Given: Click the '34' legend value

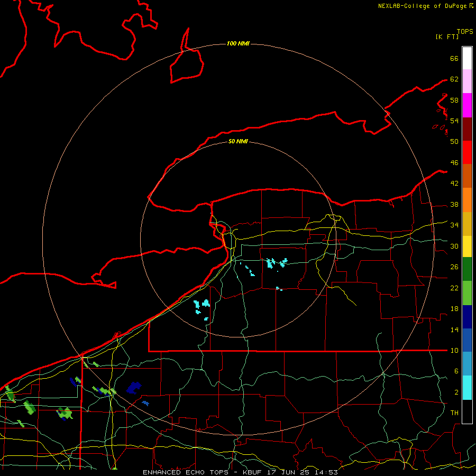Looking at the screenshot, I should (x=454, y=225).
